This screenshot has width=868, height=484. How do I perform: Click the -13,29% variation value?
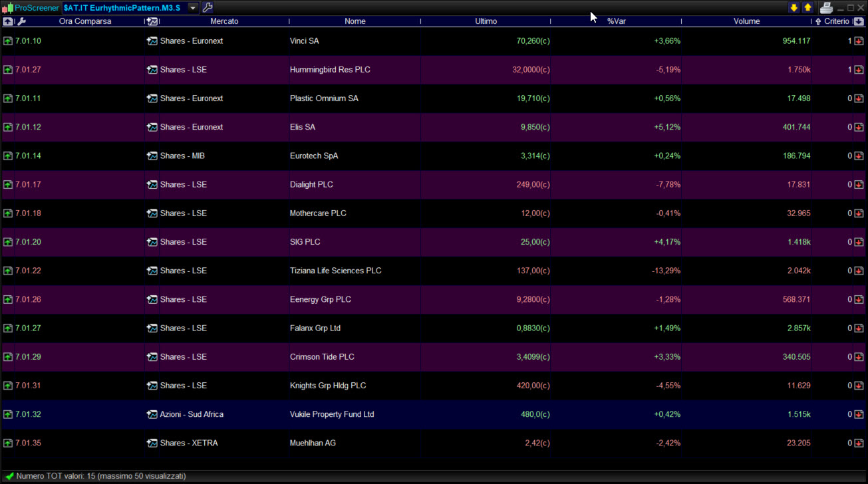(666, 271)
